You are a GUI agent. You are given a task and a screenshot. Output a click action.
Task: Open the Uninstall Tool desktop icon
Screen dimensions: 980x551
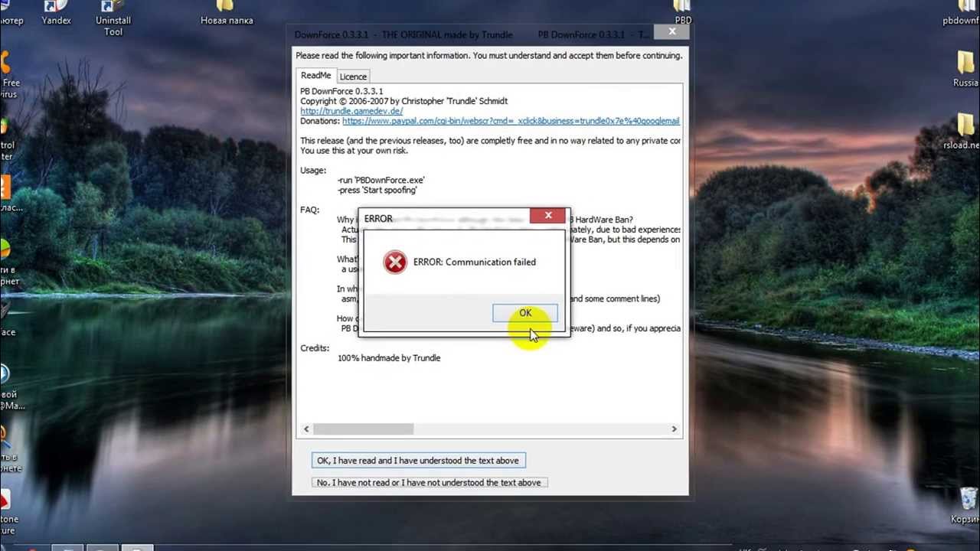coord(113,18)
